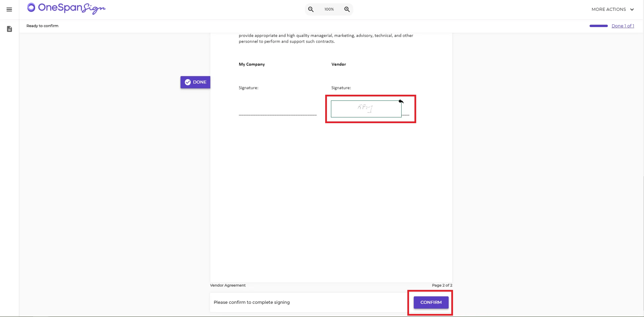Click the 'Vendor' heading
The height and width of the screenshot is (317, 644).
(x=338, y=64)
